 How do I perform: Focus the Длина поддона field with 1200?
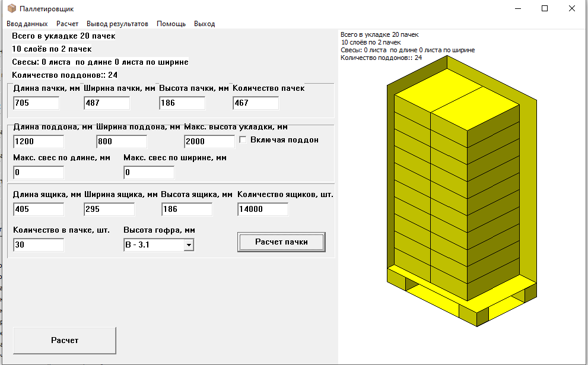point(39,141)
